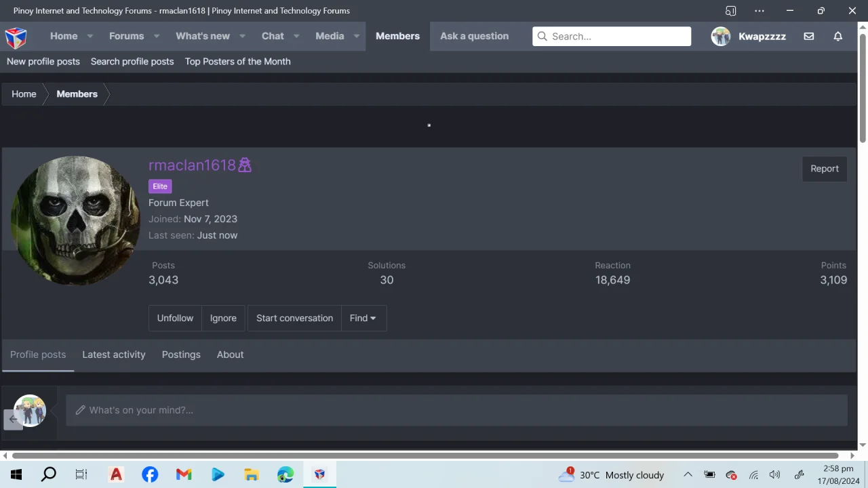Open What's new in navigation bar
The width and height of the screenshot is (868, 488).
pyautogui.click(x=203, y=37)
